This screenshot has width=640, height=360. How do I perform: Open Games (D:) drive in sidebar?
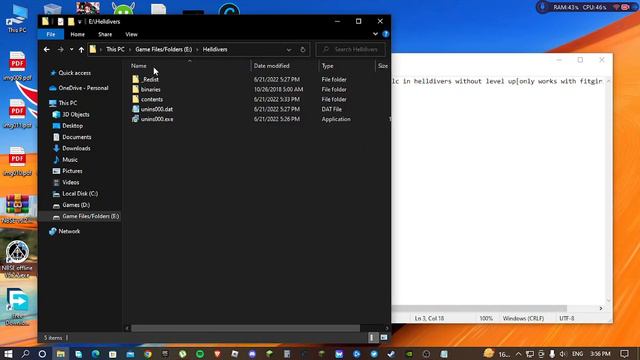point(76,205)
